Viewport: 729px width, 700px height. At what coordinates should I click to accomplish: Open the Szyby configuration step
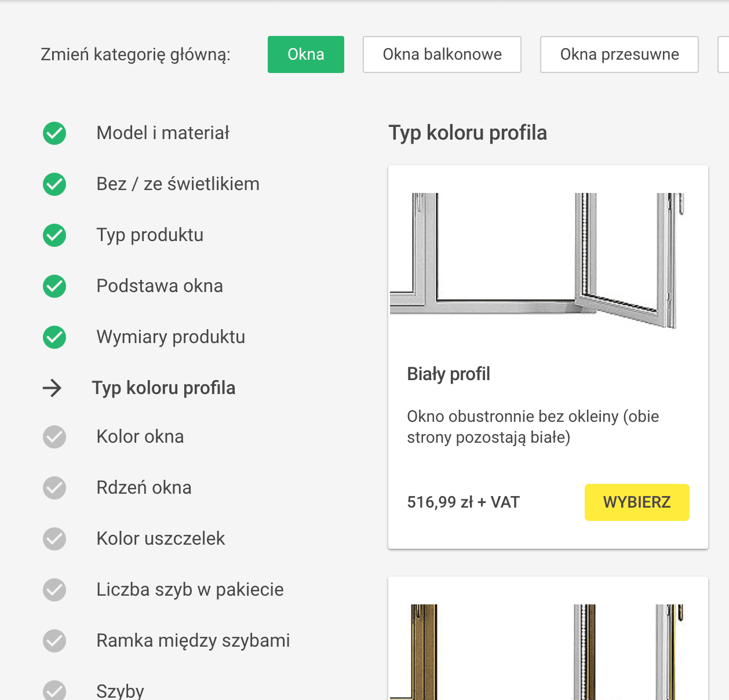click(x=120, y=691)
